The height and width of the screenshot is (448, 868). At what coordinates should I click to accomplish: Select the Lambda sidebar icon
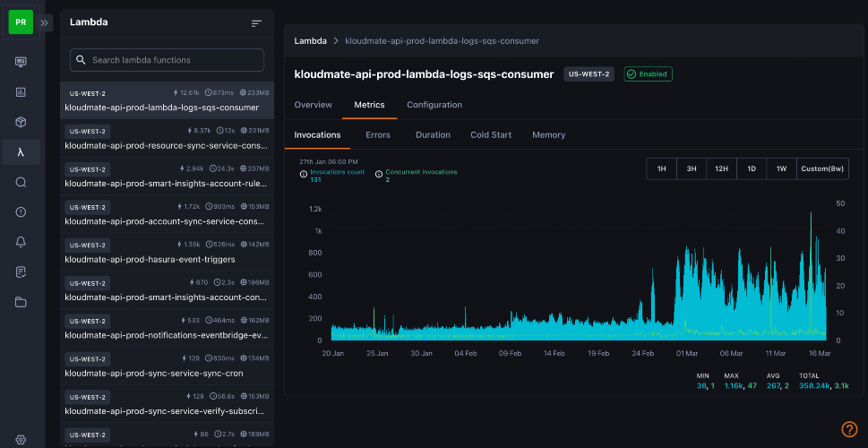click(21, 152)
